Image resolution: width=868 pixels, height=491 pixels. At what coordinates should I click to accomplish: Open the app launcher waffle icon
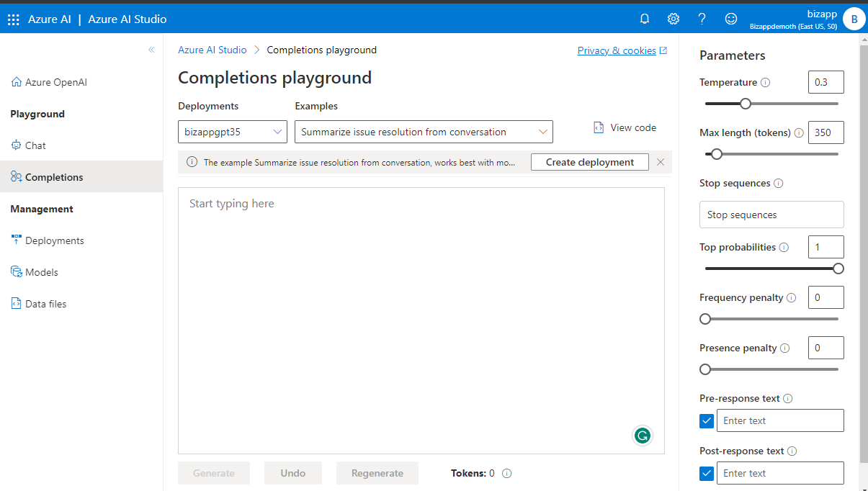tap(14, 19)
